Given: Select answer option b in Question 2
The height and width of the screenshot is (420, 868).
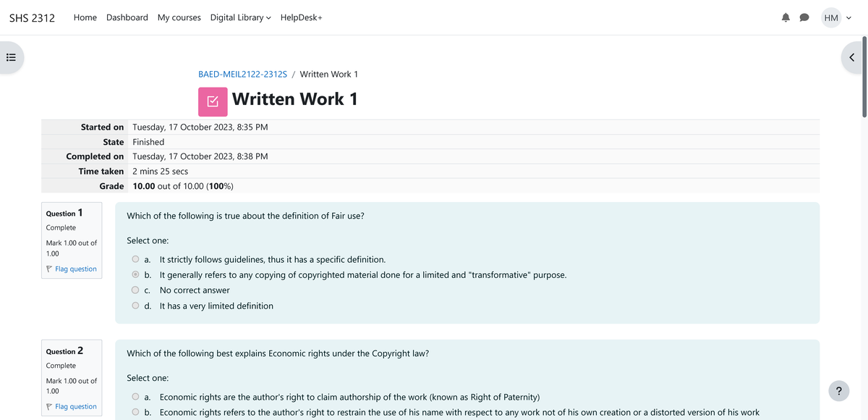Looking at the screenshot, I should [135, 411].
